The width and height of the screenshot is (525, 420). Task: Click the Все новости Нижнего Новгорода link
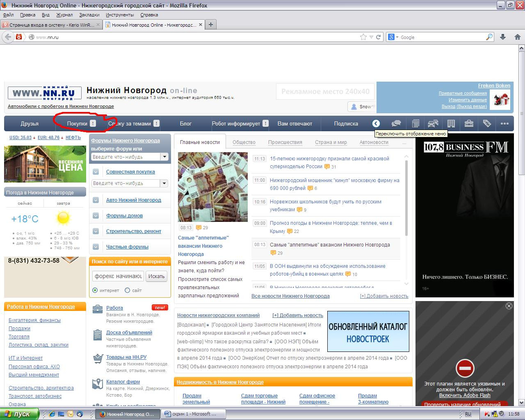coord(290,296)
